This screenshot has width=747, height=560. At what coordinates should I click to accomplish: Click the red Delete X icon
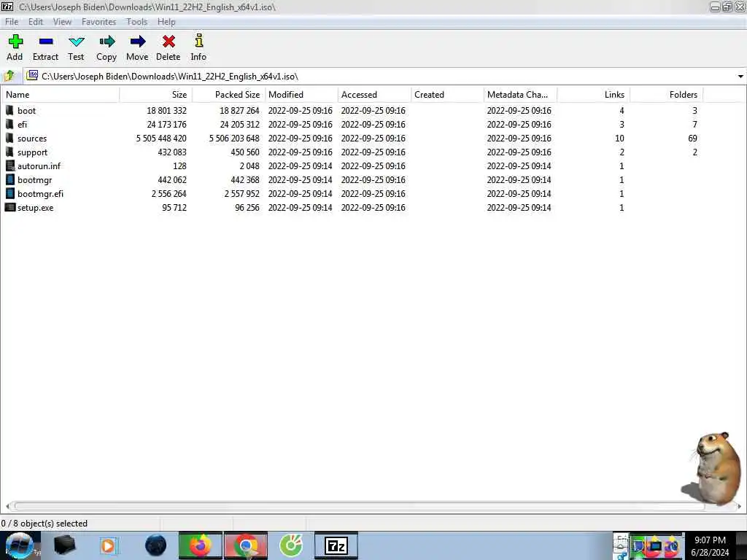[169, 42]
